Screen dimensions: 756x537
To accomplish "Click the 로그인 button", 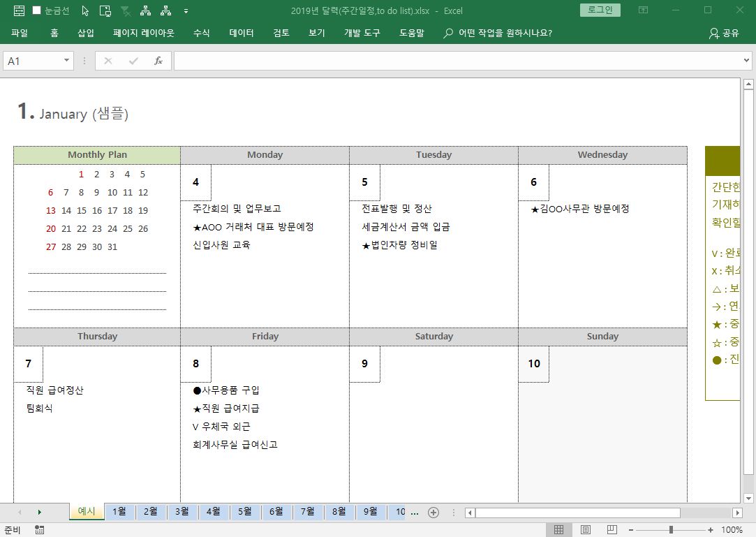I will [x=600, y=10].
